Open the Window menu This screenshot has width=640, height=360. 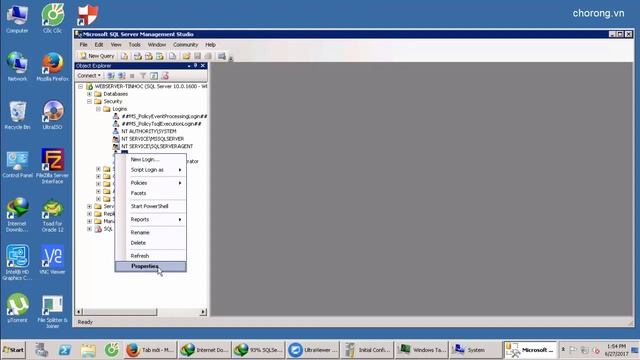(x=157, y=44)
